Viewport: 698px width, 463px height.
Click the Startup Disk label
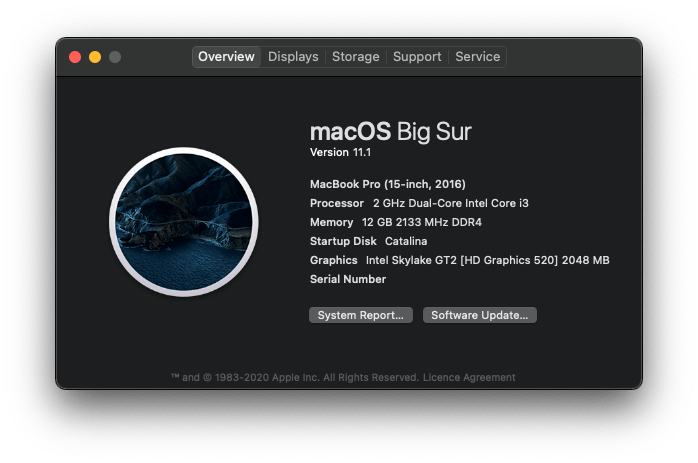point(343,241)
